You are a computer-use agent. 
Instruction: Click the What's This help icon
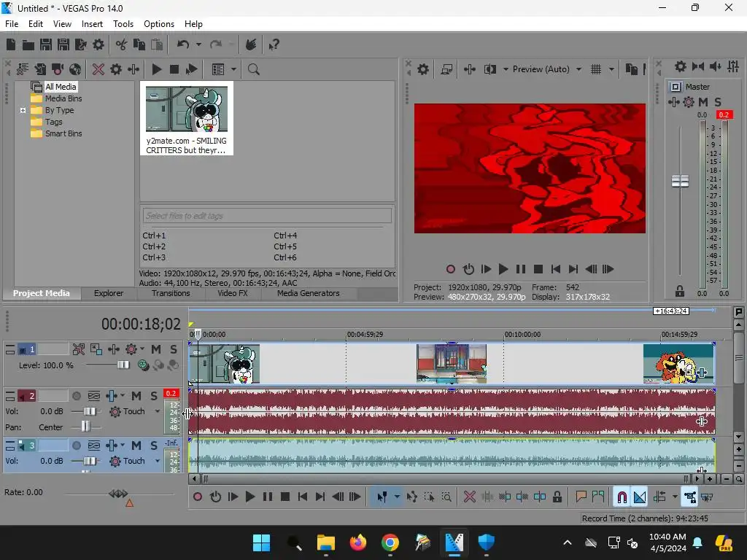(x=274, y=44)
